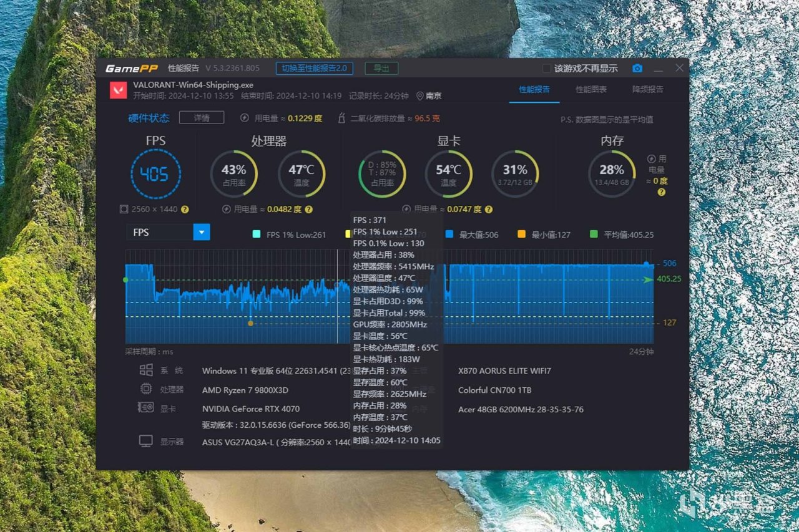Click the orange 最小值 legend swatch
The width and height of the screenshot is (799, 532).
(x=522, y=235)
